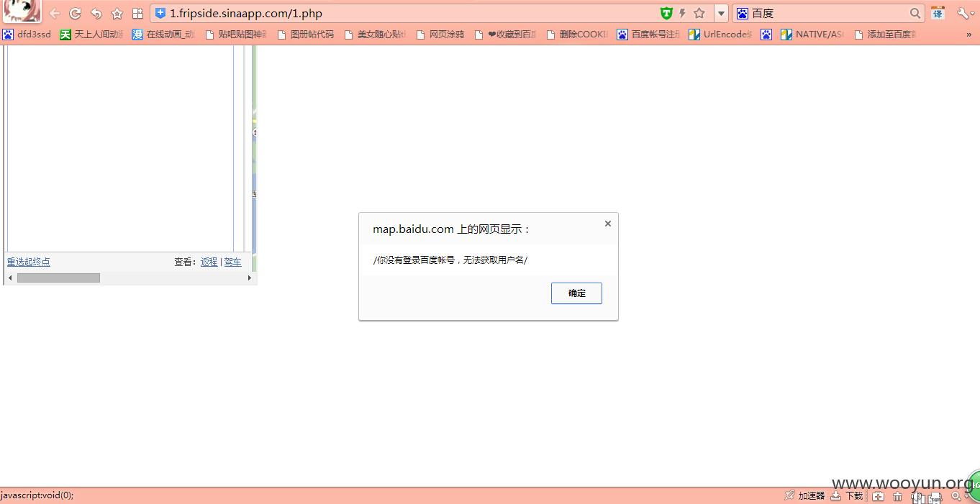Open the 加速器 accelerator in status bar

804,495
